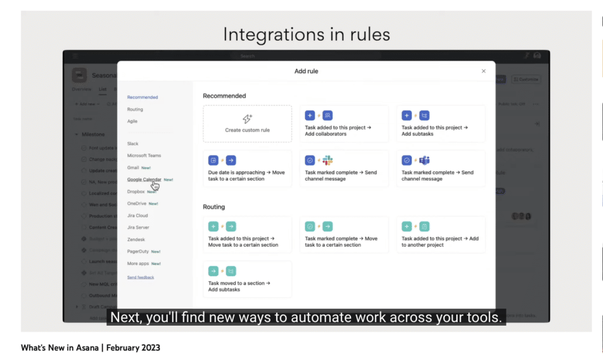Switch to the Overview tab in the background project

tap(81, 90)
